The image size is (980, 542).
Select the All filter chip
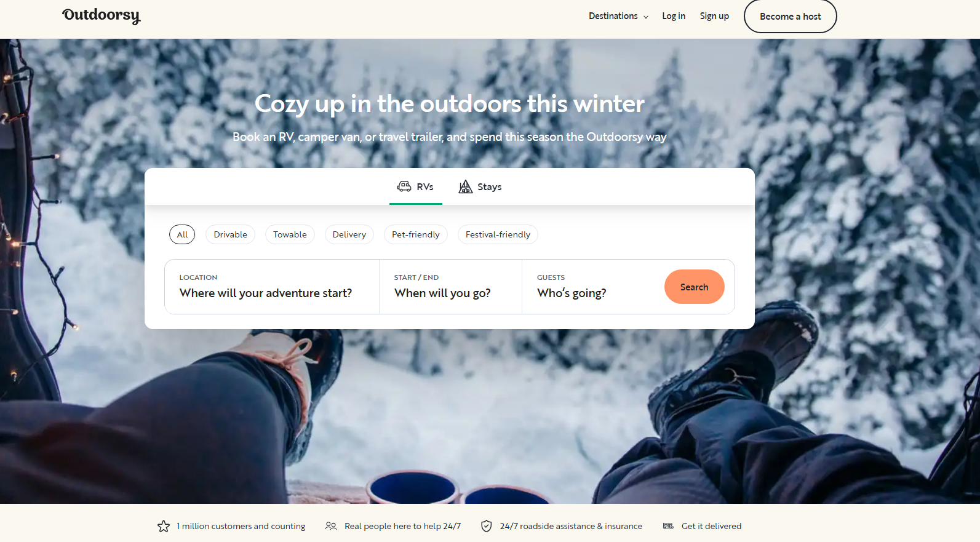coord(182,234)
